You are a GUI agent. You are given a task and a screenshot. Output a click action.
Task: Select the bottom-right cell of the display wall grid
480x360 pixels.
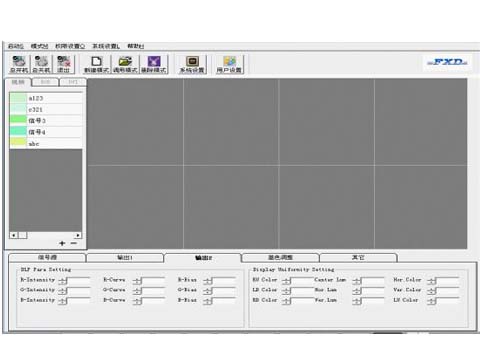pos(421,207)
